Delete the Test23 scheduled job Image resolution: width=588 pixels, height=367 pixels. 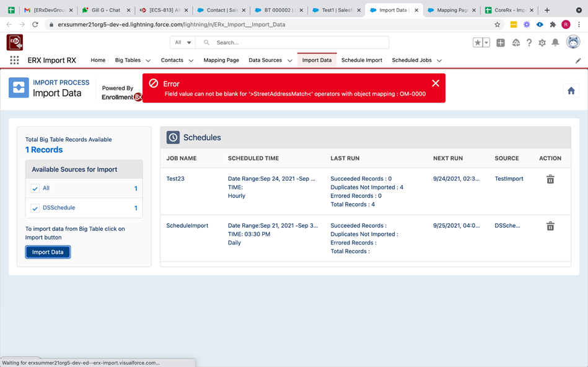(550, 179)
